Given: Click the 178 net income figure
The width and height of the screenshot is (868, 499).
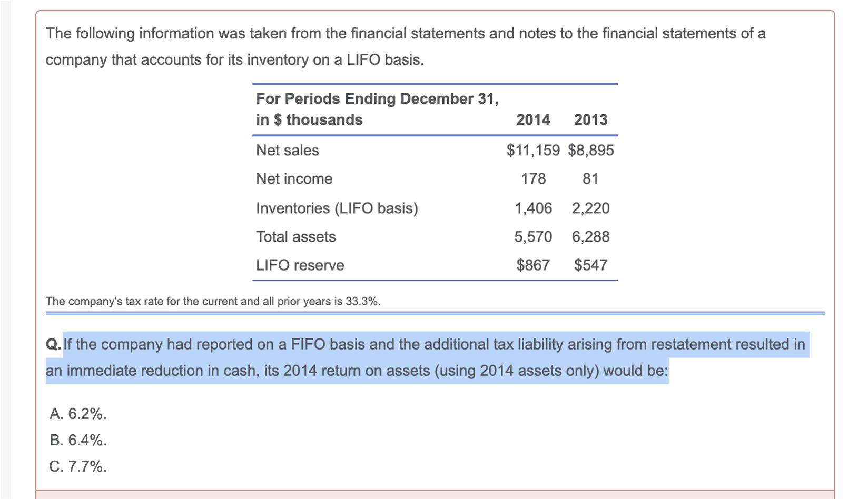Looking at the screenshot, I should (x=533, y=179).
